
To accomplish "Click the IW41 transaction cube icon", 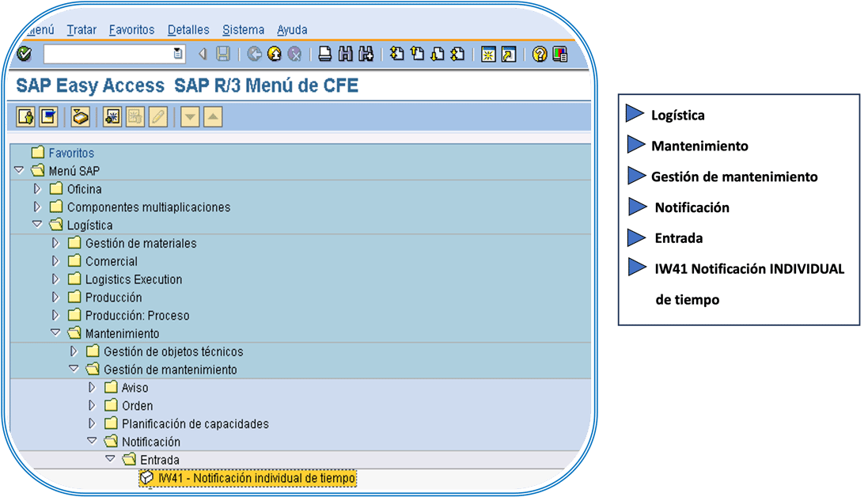I will point(146,478).
